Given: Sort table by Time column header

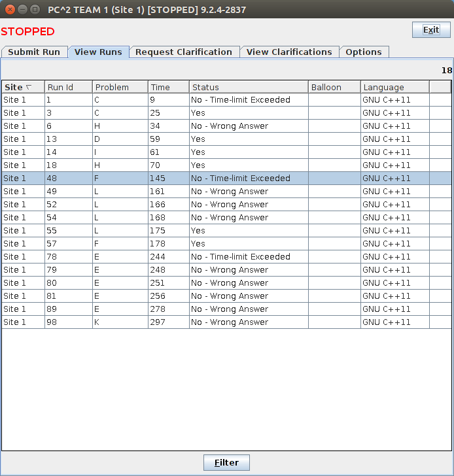Looking at the screenshot, I should point(168,87).
